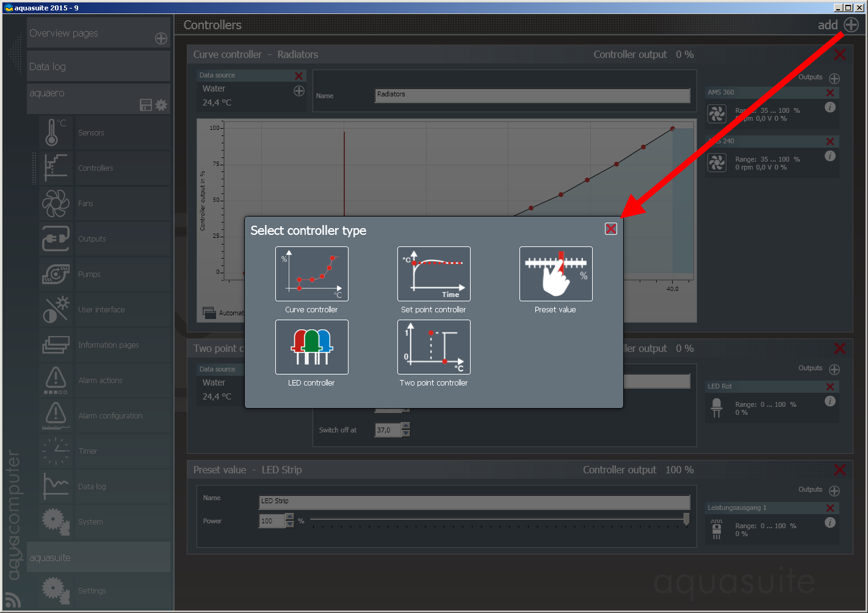This screenshot has height=613, width=868.
Task: Open the Pumps section icon
Action: point(56,274)
